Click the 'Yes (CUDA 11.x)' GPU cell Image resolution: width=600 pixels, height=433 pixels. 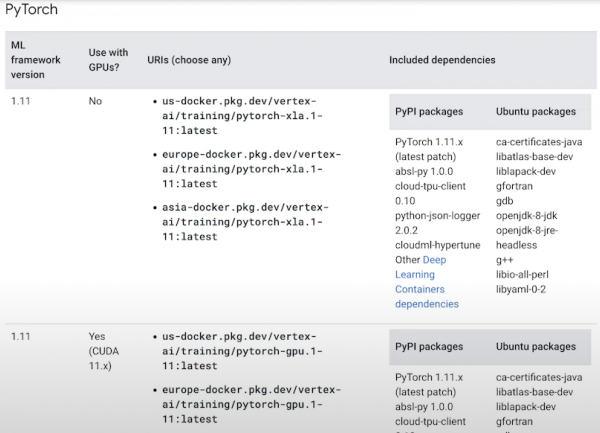coord(104,351)
